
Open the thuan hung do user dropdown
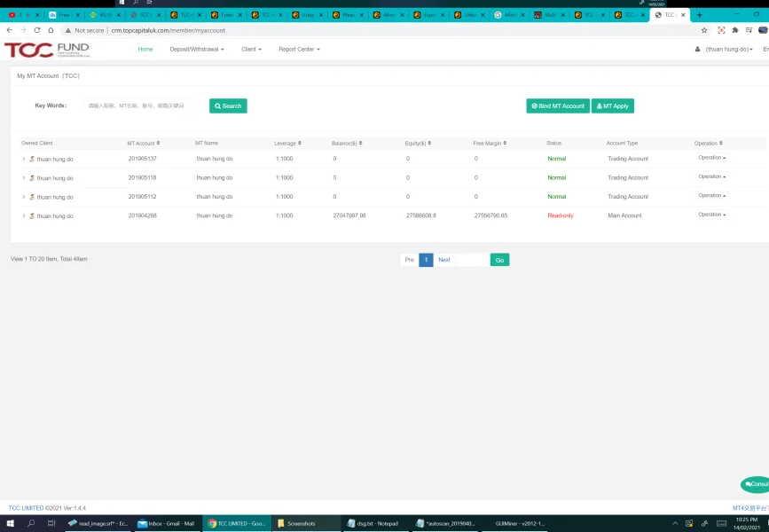(729, 49)
